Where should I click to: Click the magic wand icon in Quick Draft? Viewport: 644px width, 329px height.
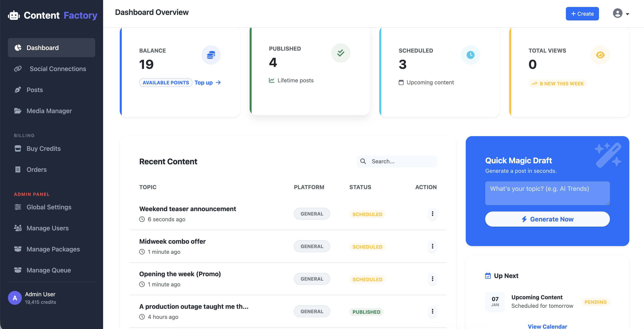point(608,155)
